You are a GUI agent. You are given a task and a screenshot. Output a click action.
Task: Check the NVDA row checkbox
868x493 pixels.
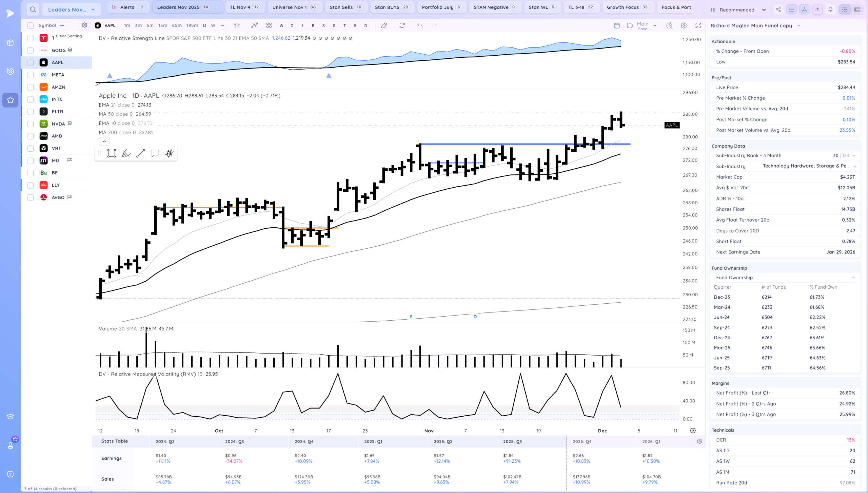[x=31, y=124]
